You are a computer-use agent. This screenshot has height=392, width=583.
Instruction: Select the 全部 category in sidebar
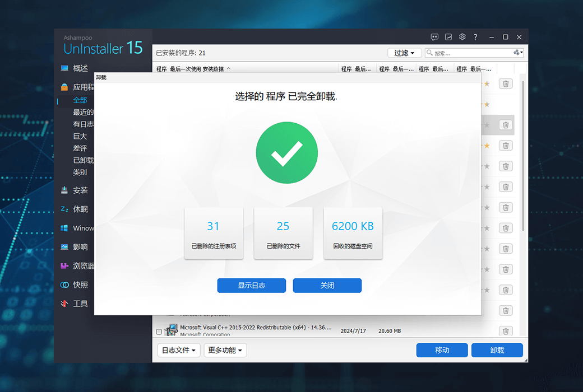pyautogui.click(x=80, y=100)
